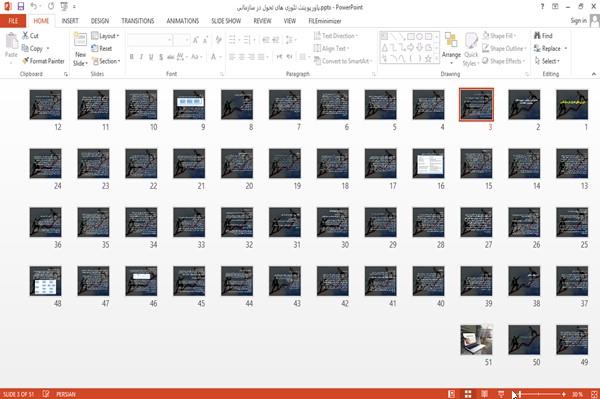Click Sign in link
The image size is (600, 399).
pyautogui.click(x=578, y=21)
